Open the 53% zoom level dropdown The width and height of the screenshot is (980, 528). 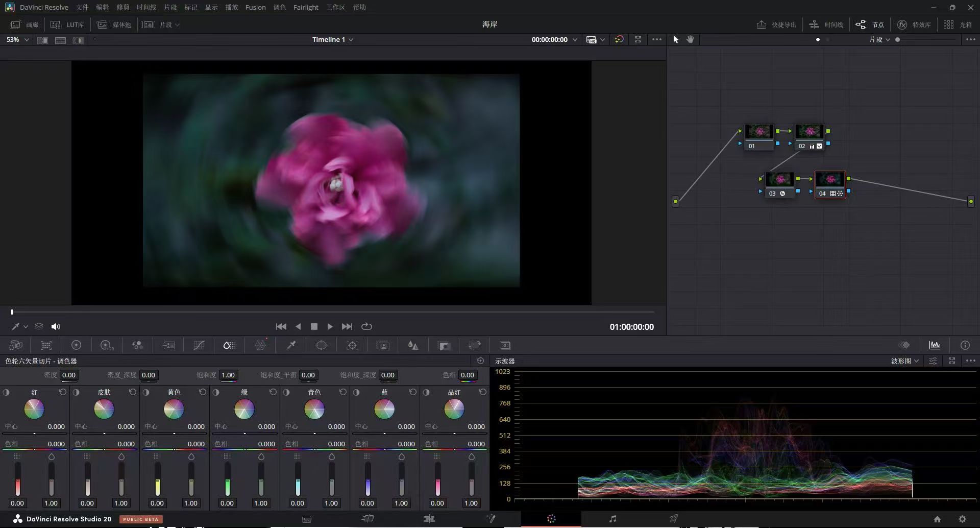point(17,39)
